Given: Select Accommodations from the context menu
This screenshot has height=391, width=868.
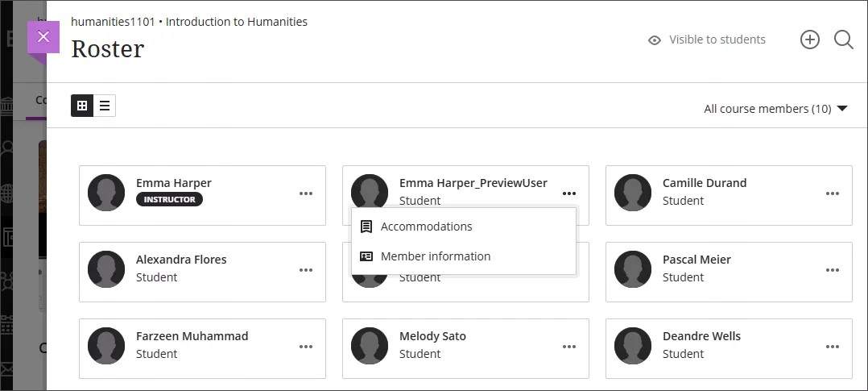Looking at the screenshot, I should coord(426,227).
